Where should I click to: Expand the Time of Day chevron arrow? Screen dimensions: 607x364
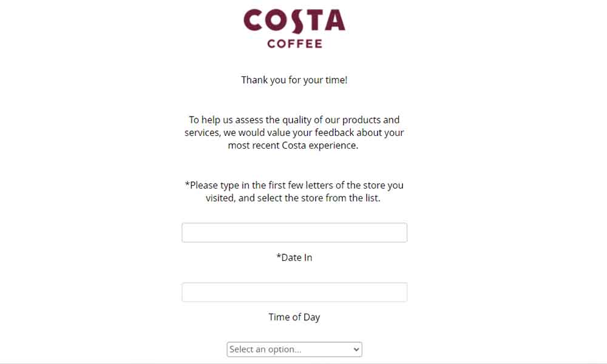pos(356,349)
